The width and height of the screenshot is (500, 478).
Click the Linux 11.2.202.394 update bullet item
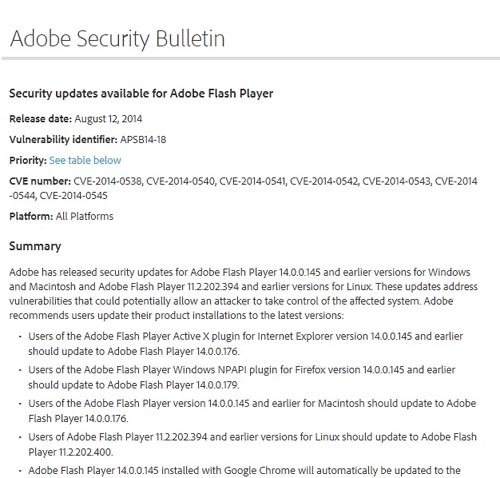[252, 444]
